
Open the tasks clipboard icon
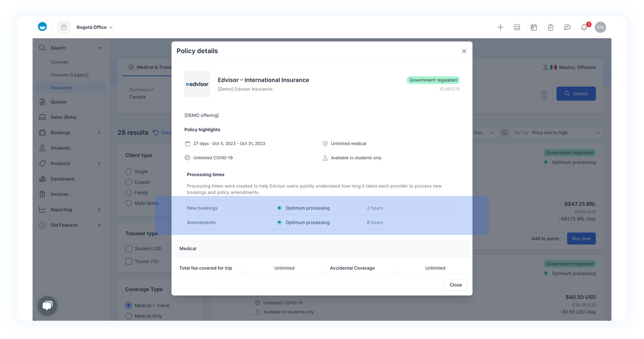pos(551,27)
